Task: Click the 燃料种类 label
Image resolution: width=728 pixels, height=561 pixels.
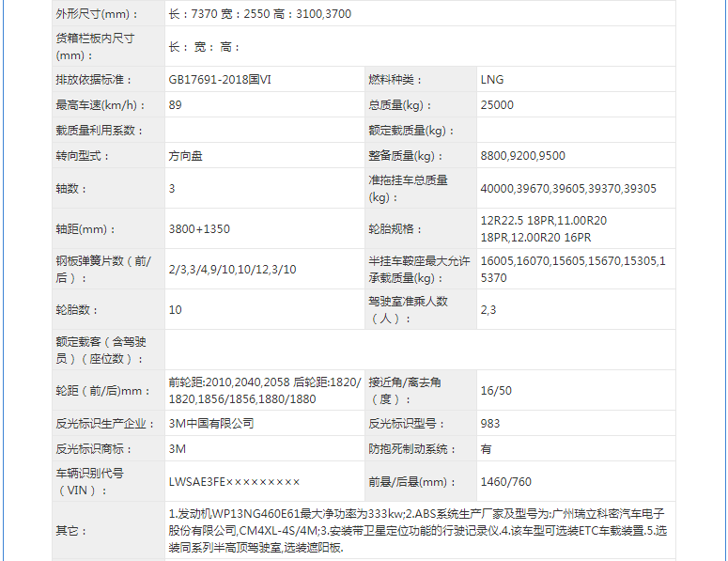Action: [395, 80]
